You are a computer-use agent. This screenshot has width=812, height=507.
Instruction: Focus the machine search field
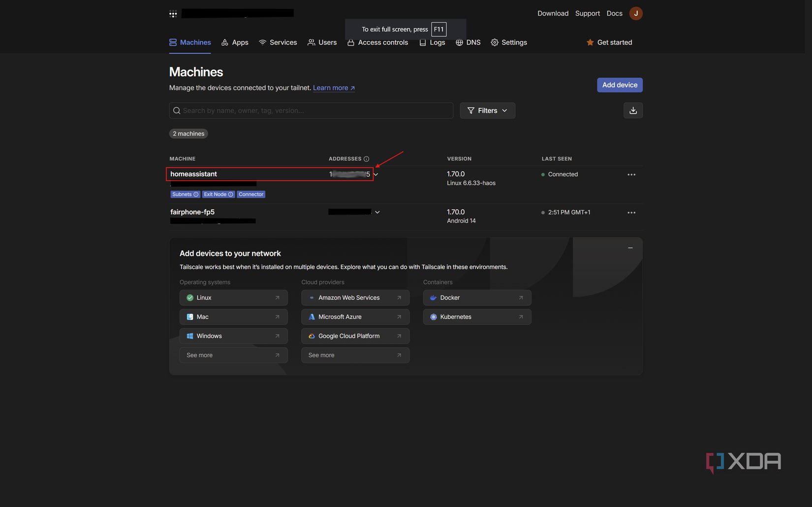click(x=311, y=111)
